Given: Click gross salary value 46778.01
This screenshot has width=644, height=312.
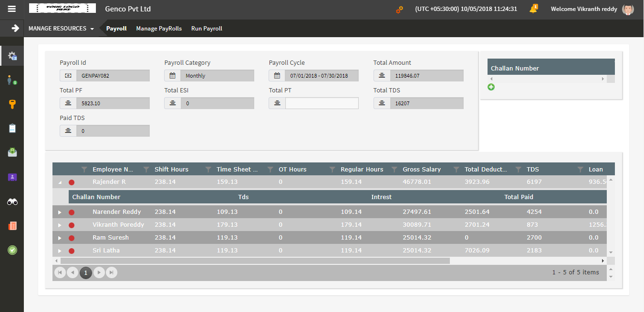Looking at the screenshot, I should click(x=417, y=182).
